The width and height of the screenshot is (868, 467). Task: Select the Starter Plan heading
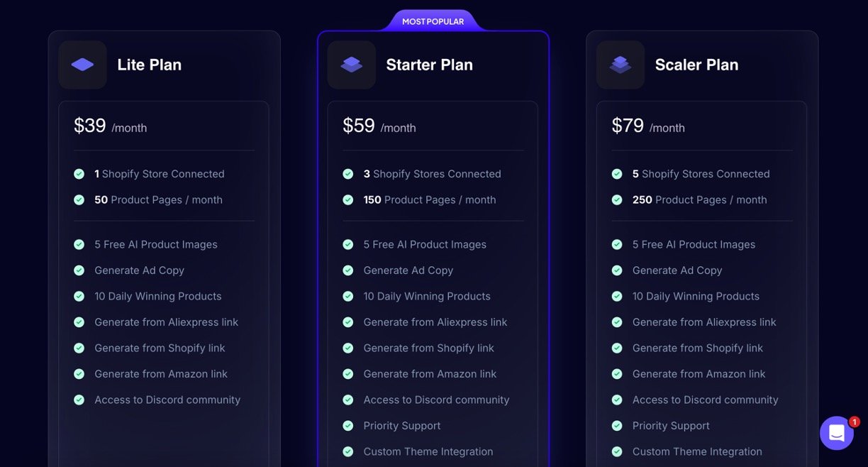click(429, 65)
